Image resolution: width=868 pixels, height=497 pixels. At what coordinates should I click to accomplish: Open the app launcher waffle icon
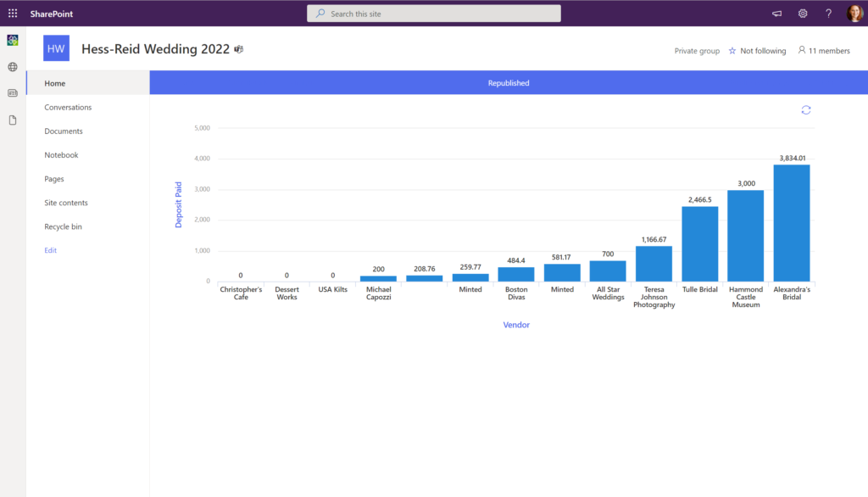coord(13,14)
